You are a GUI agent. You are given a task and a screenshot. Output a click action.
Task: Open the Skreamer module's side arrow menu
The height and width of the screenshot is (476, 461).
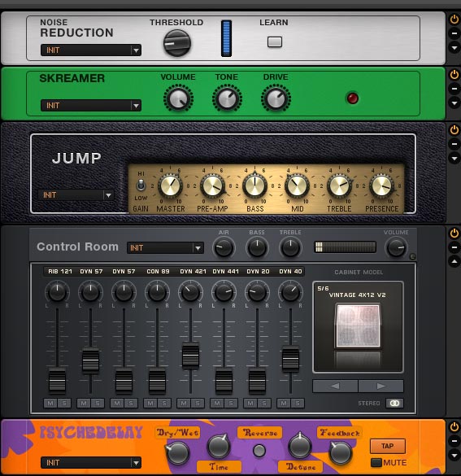tap(454, 103)
